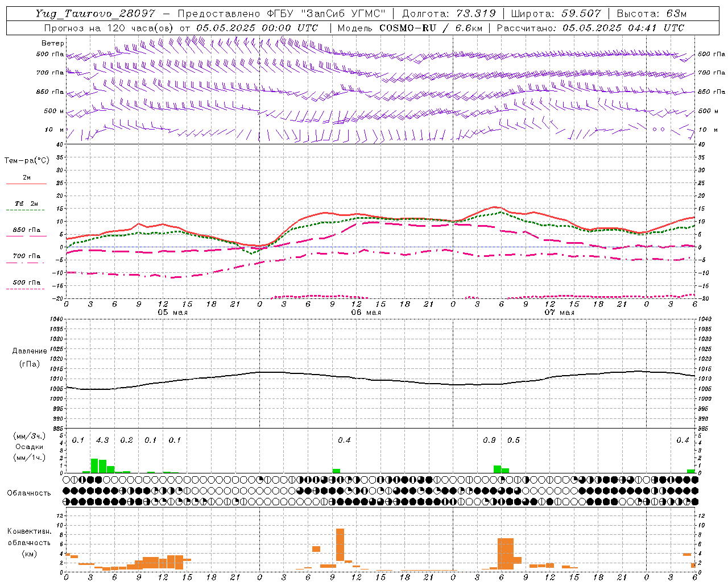This screenshot has width=728, height=582.
Task: Click the tallest green precipitation bar under 4.3
Action: 94,465
